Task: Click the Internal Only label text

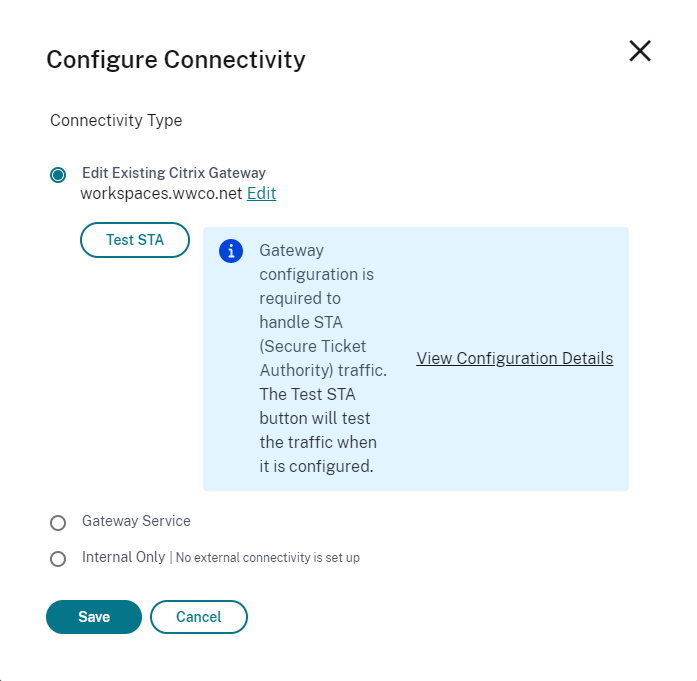Action: point(123,557)
